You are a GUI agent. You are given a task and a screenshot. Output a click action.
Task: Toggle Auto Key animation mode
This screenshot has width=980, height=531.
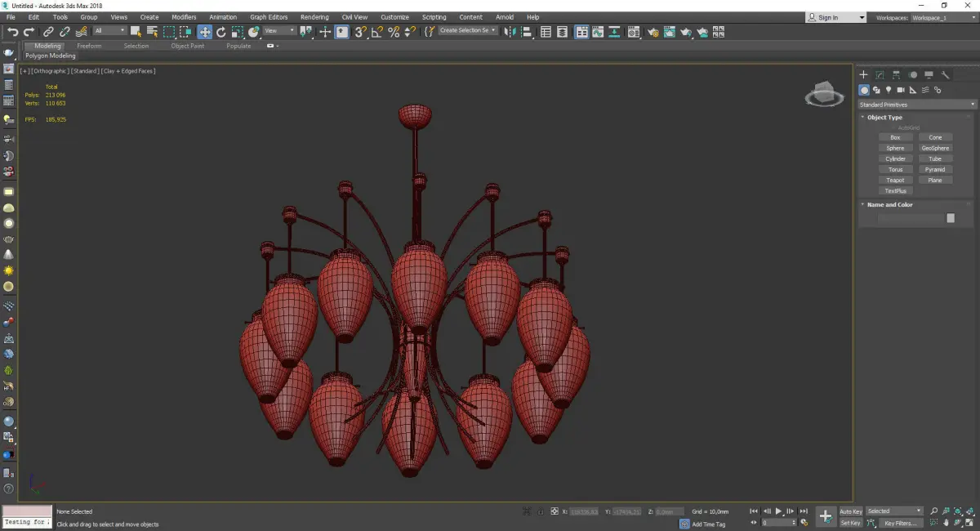(850, 511)
